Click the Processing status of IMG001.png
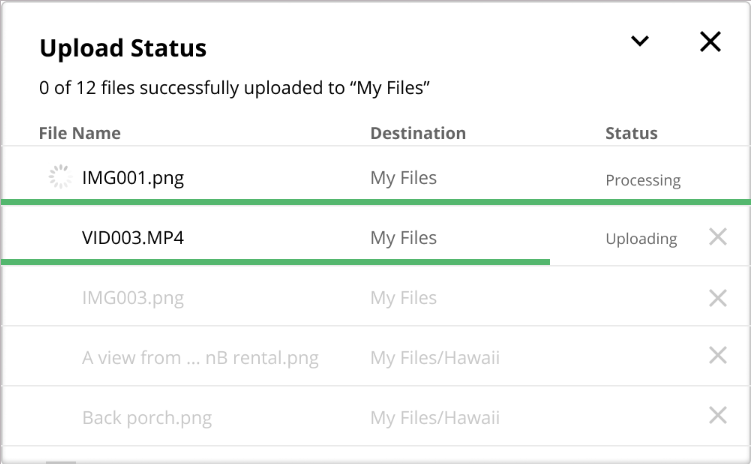The image size is (751, 464). [x=643, y=181]
